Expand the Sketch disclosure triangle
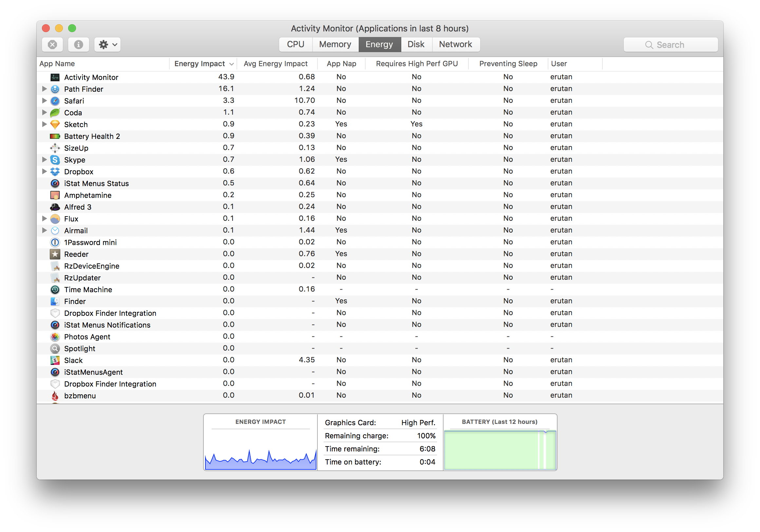Viewport: 760px width, 532px height. coord(44,124)
